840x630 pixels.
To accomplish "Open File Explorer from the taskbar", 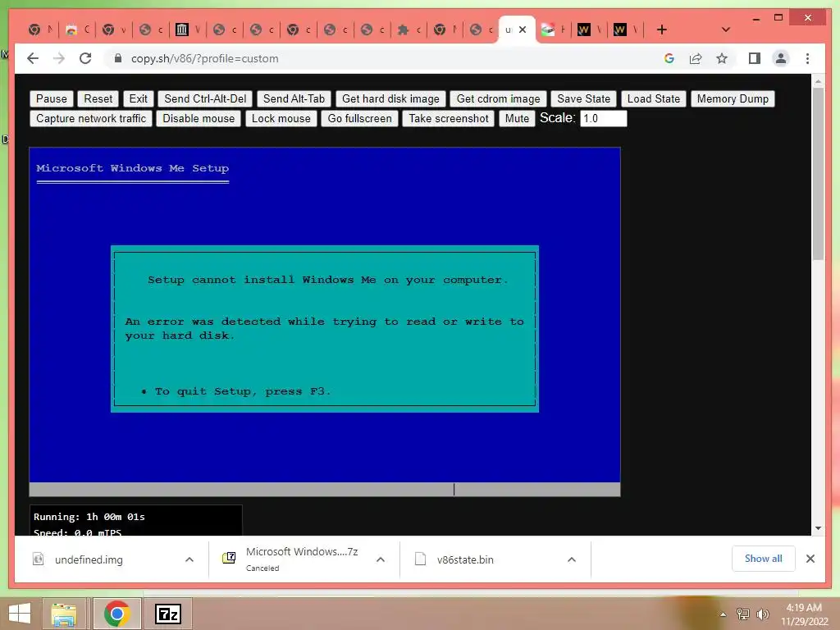I will point(64,614).
